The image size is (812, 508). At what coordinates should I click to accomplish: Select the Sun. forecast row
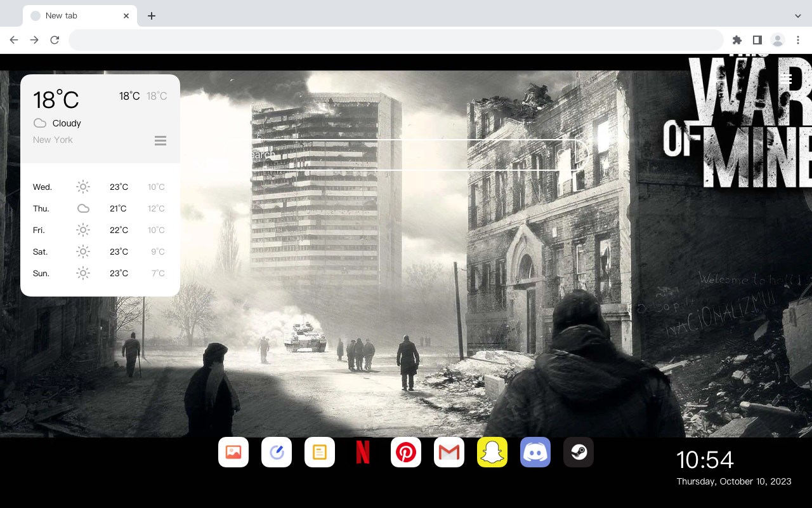(x=100, y=273)
